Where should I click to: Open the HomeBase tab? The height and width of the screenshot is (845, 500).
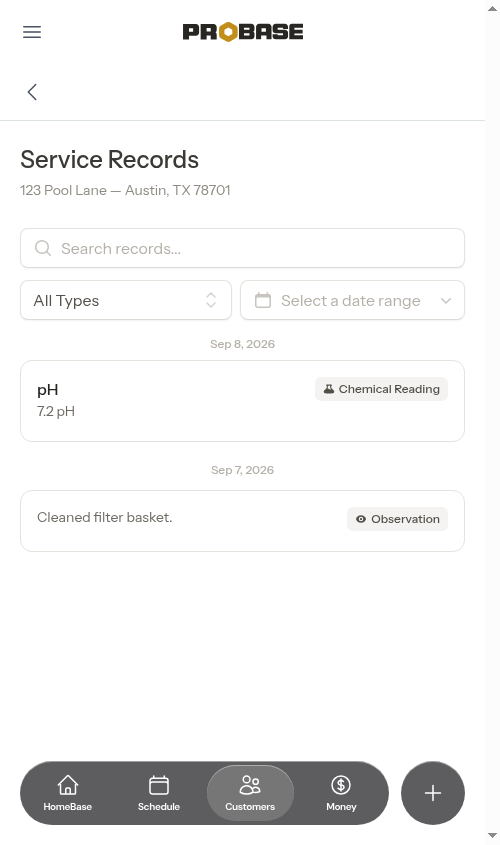coord(67,793)
